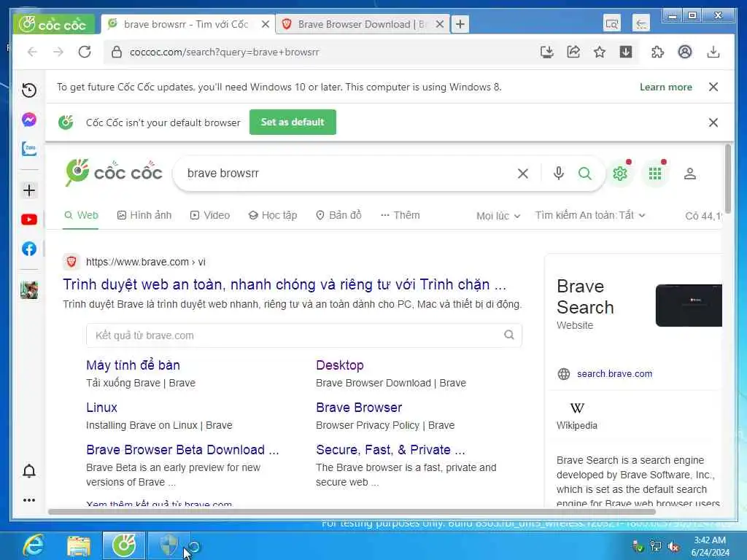
Task: Open sidebar notifications bell
Action: click(x=29, y=471)
